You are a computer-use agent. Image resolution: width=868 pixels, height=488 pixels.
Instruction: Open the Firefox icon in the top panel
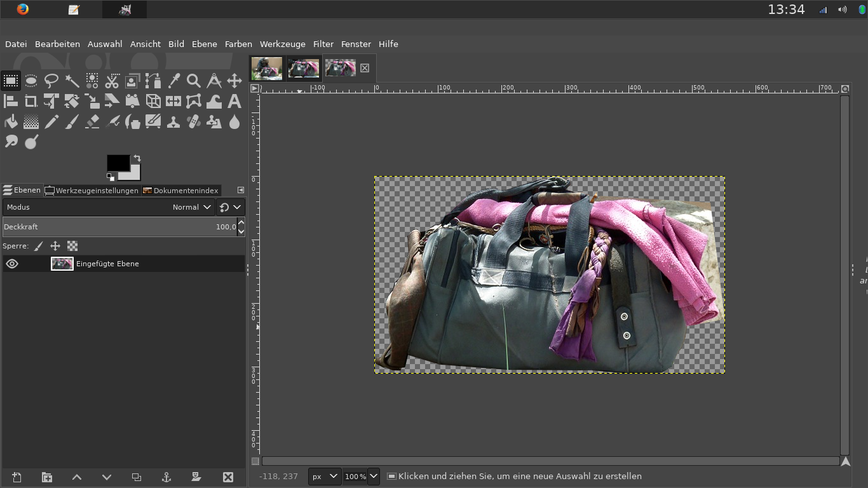coord(23,10)
